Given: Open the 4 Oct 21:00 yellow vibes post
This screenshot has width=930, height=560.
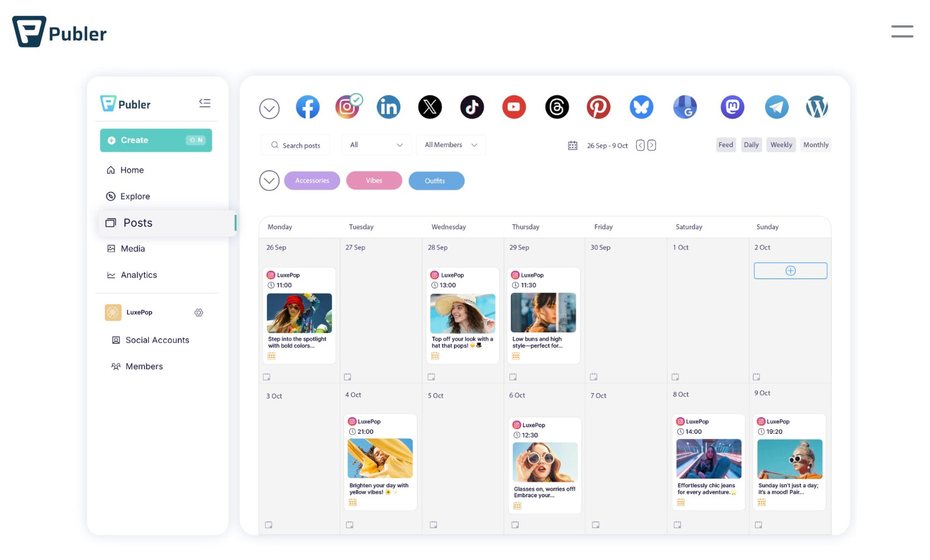Looking at the screenshot, I should [x=380, y=462].
